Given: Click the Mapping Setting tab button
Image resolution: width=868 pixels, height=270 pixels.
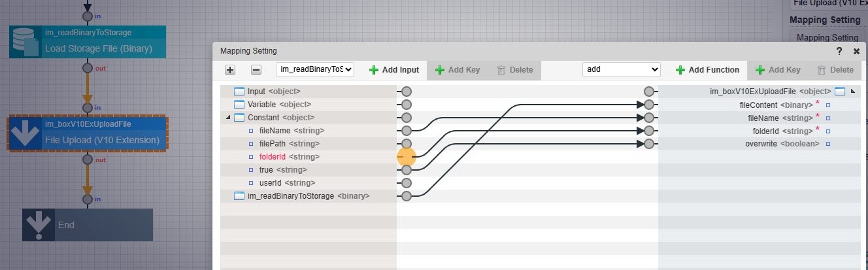Looking at the screenshot, I should pos(827,37).
